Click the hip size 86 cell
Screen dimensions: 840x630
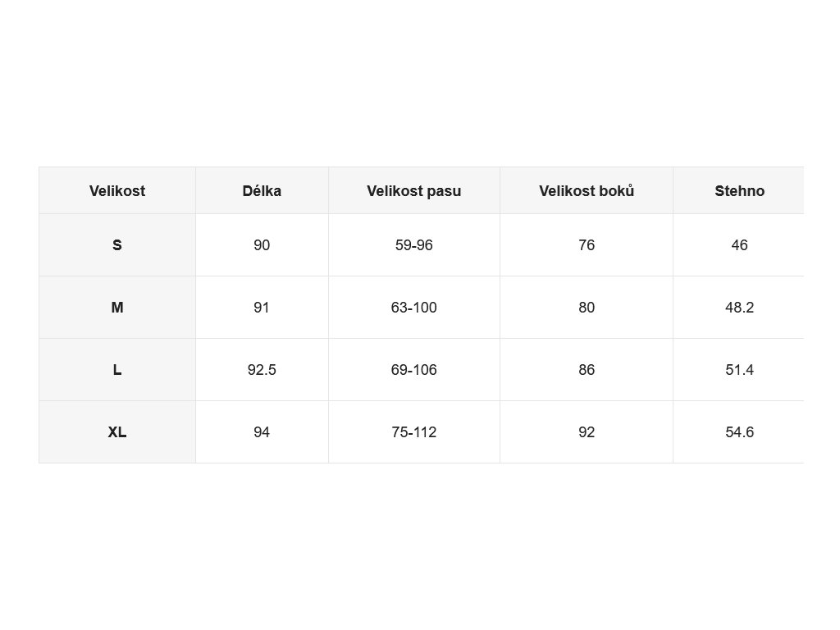[x=587, y=370]
